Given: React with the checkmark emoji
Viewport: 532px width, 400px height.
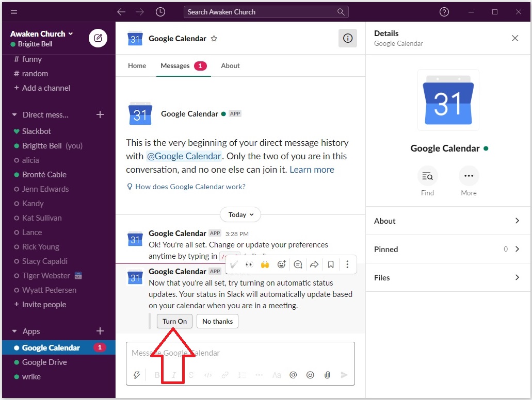Looking at the screenshot, I should [x=233, y=264].
